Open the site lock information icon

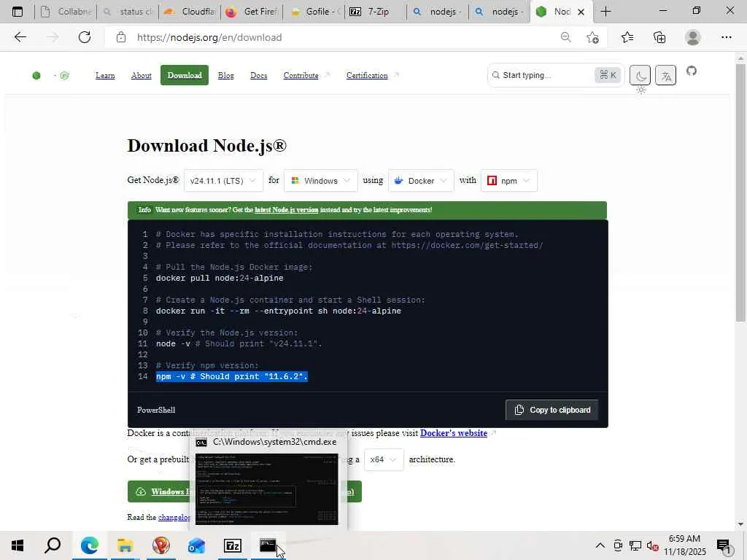point(121,37)
